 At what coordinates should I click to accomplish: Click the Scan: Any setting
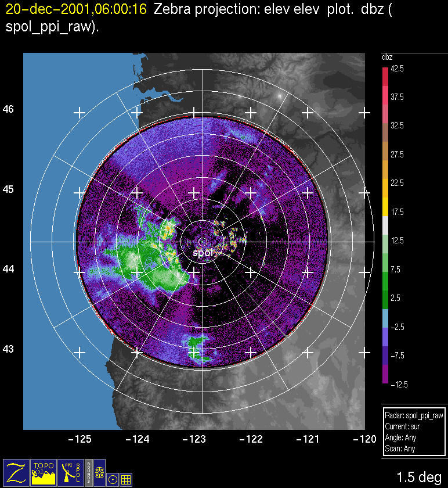pyautogui.click(x=399, y=449)
